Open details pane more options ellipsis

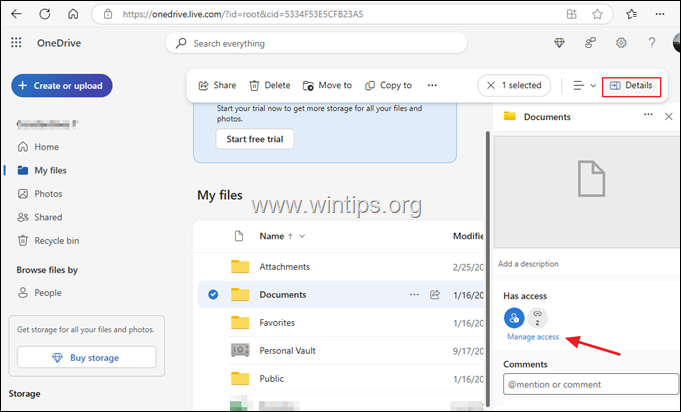(648, 115)
